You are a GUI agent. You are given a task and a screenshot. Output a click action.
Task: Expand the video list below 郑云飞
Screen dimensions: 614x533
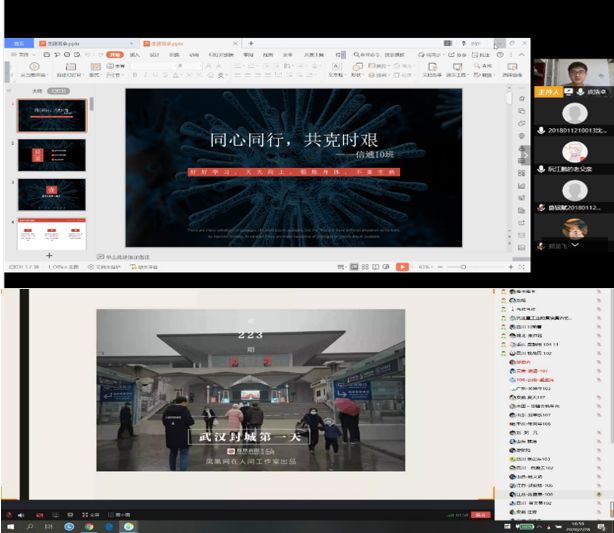574,245
